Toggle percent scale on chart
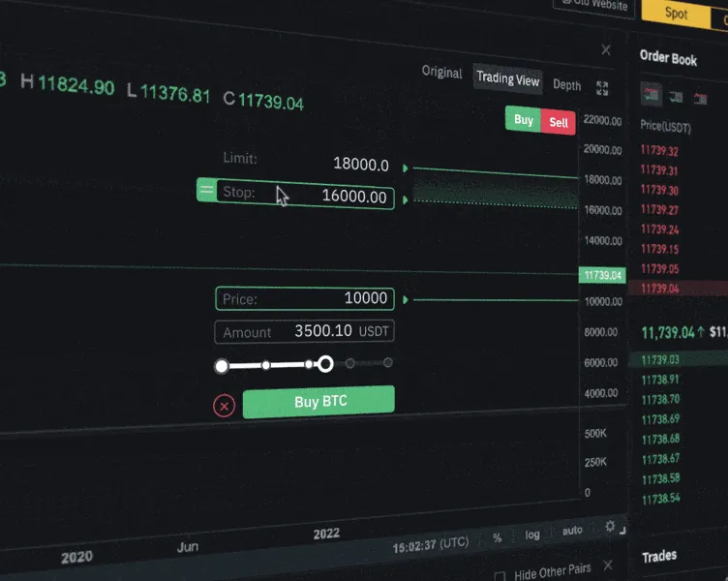Screen dimensions: 728x581 (498, 537)
